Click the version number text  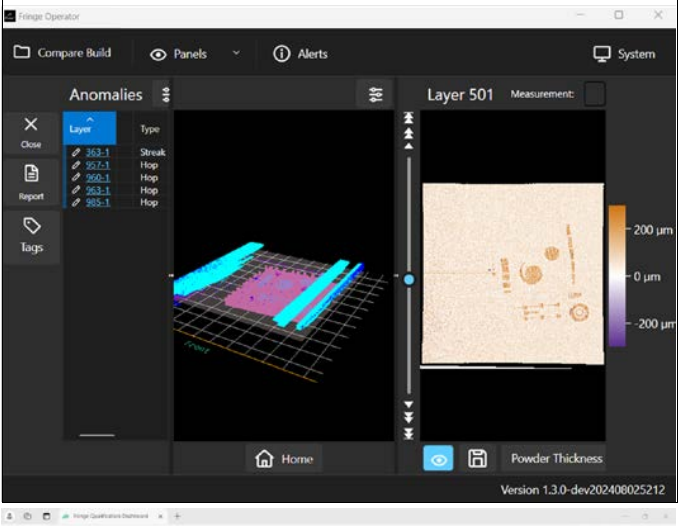coord(582,490)
